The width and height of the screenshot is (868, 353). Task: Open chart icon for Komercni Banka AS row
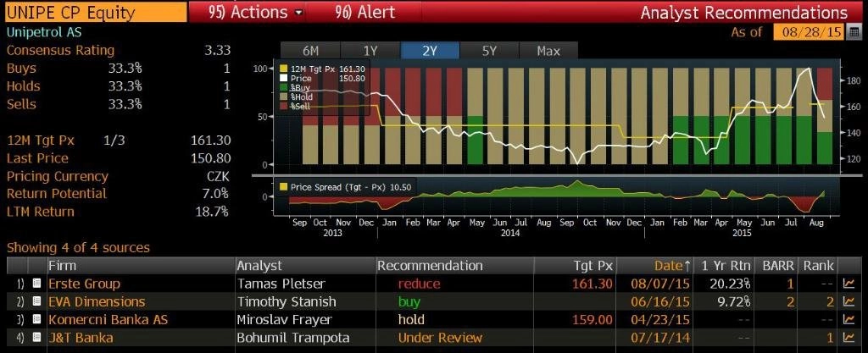[848, 319]
